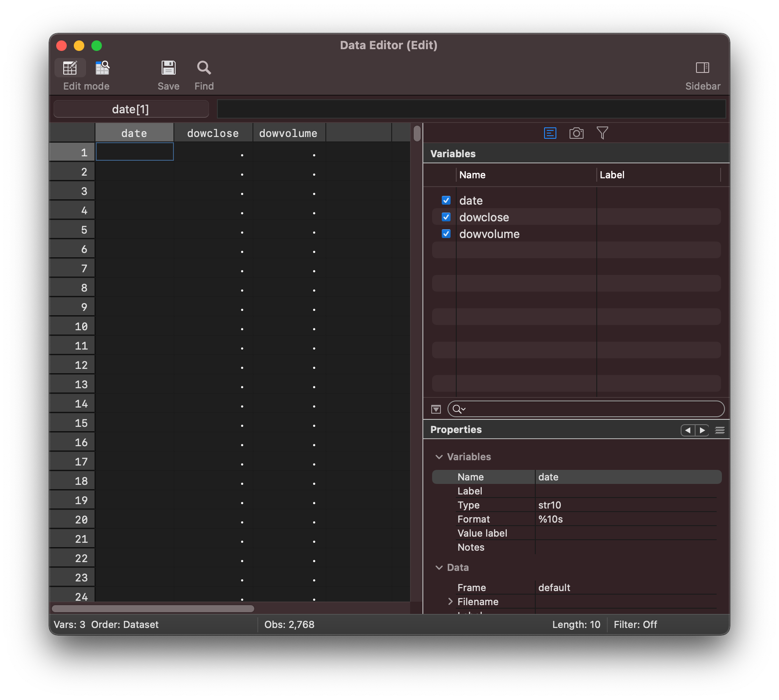Viewport: 779px width, 700px height.
Task: Open the variables filter options dropdown
Action: click(436, 409)
